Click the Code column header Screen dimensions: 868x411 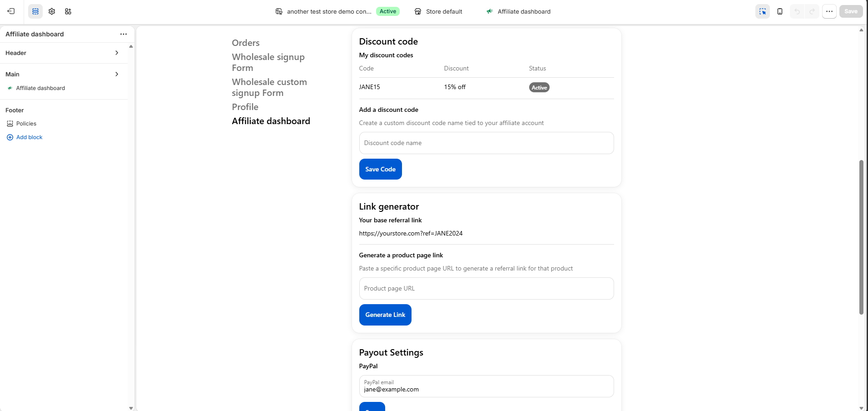(x=366, y=68)
